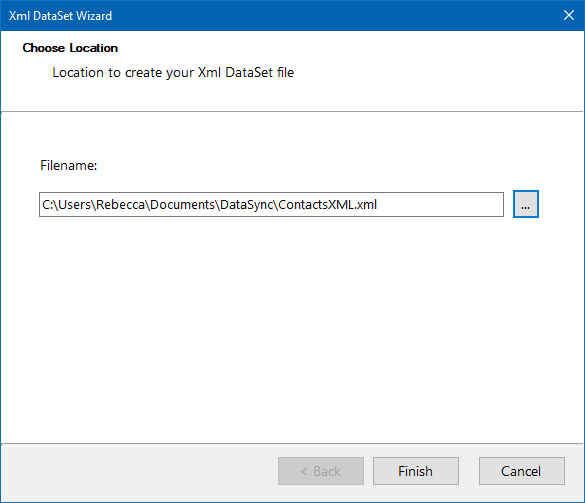Click the Finish button
This screenshot has height=503, width=585.
point(416,471)
